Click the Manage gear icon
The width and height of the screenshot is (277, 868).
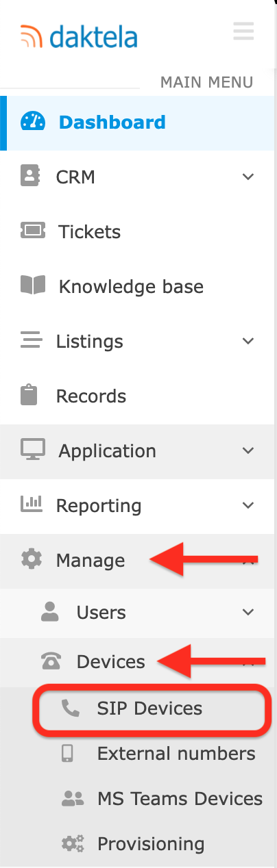[x=31, y=559]
